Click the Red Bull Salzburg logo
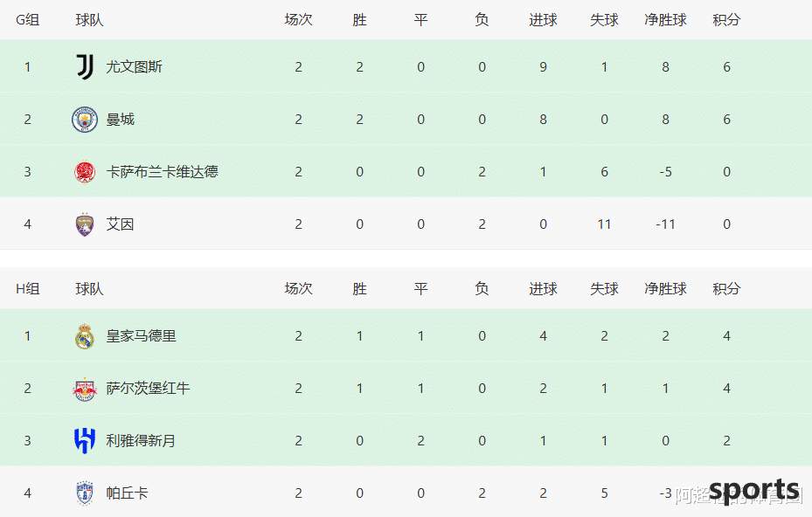This screenshot has height=517, width=812. tap(85, 389)
